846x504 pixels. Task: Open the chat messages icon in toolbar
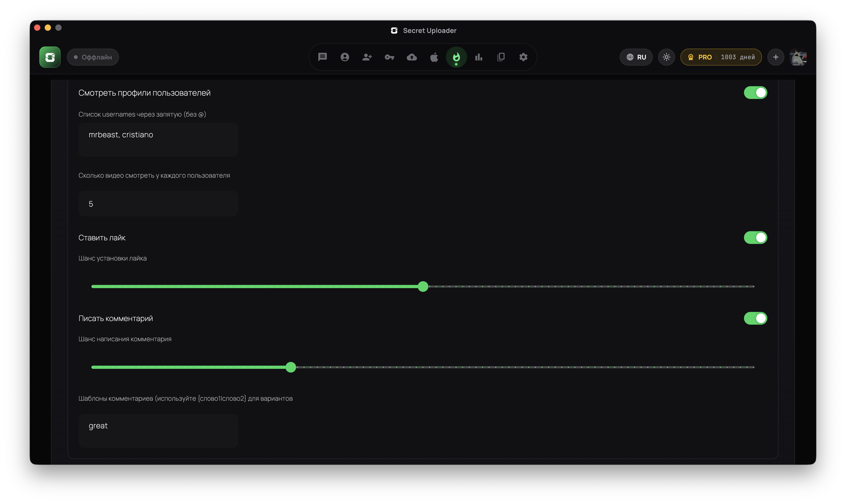pos(323,57)
